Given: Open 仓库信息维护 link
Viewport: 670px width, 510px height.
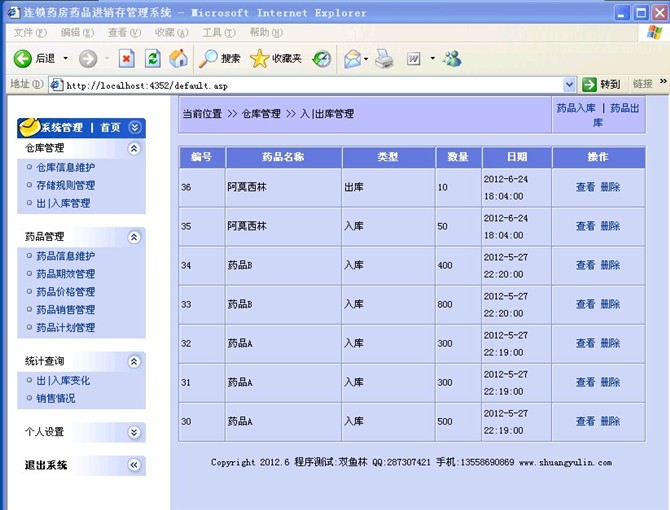Looking at the screenshot, I should tap(65, 167).
